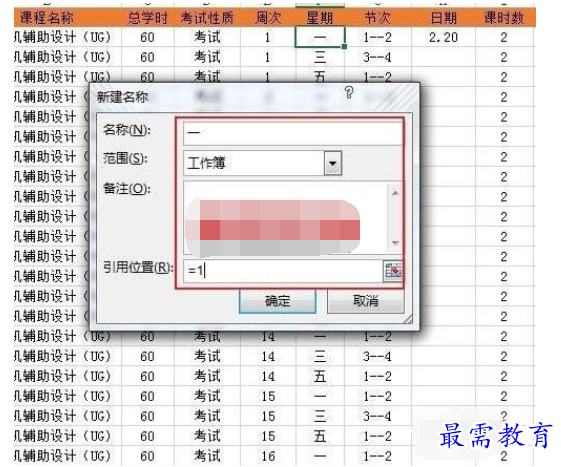Select 课时数 cell 2 in the 2.20 row

pos(504,37)
